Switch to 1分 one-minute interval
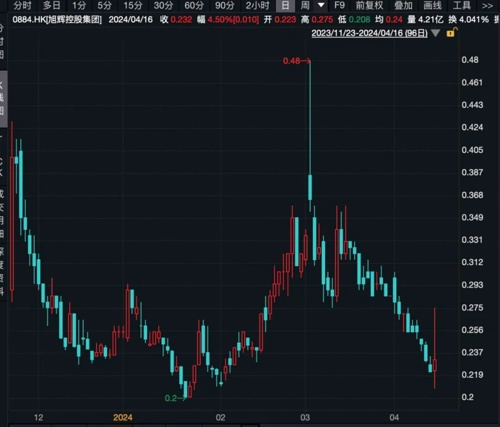Image resolution: width=500 pixels, height=427 pixels. (x=79, y=5)
